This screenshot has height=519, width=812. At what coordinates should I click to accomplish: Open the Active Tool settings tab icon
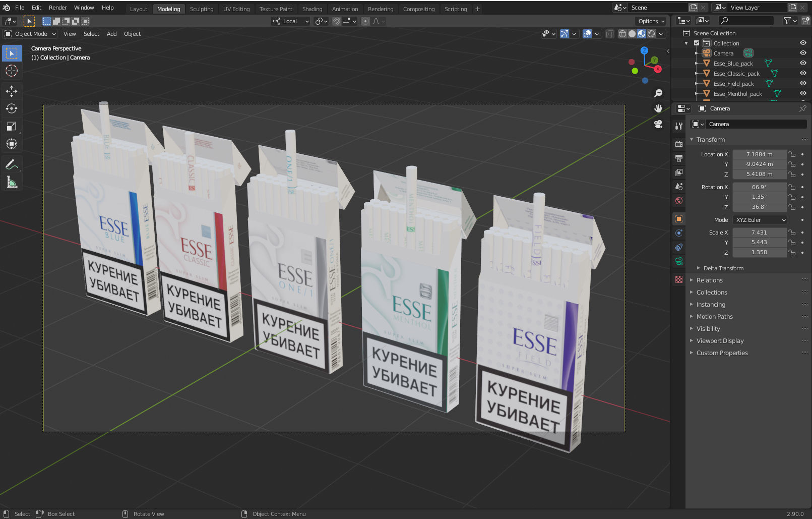[x=679, y=126]
